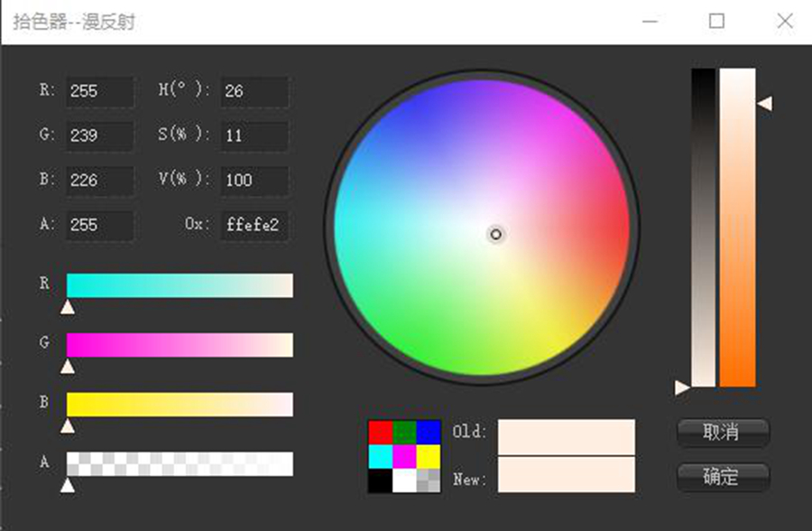Pick the red preset color swatch
812x531 pixels.
(381, 433)
